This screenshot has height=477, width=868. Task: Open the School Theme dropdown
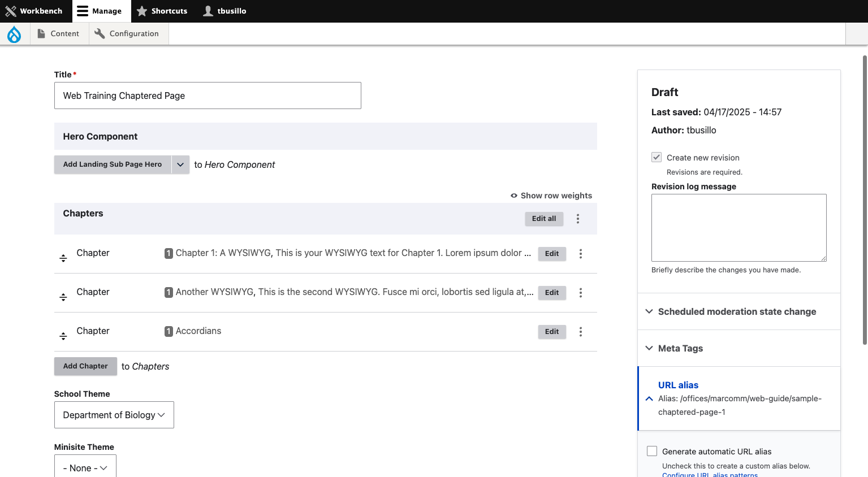114,415
